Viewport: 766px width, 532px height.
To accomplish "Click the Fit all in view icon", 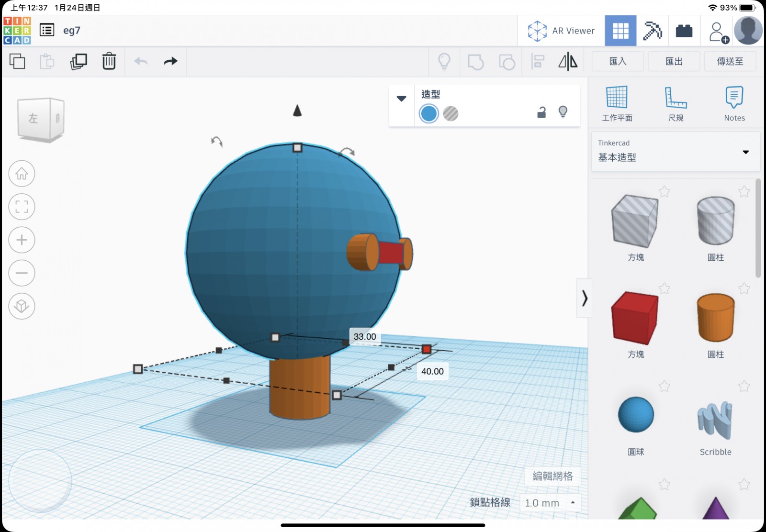I will (x=22, y=207).
